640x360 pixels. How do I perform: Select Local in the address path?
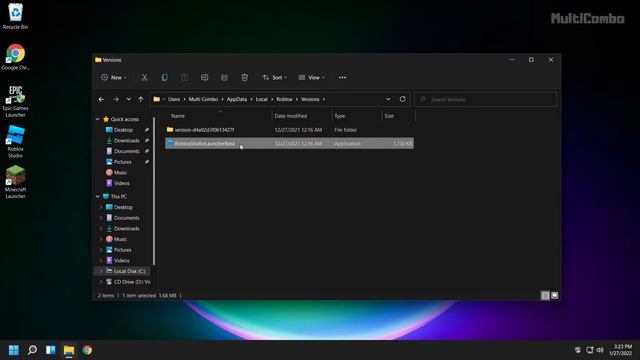coord(262,99)
